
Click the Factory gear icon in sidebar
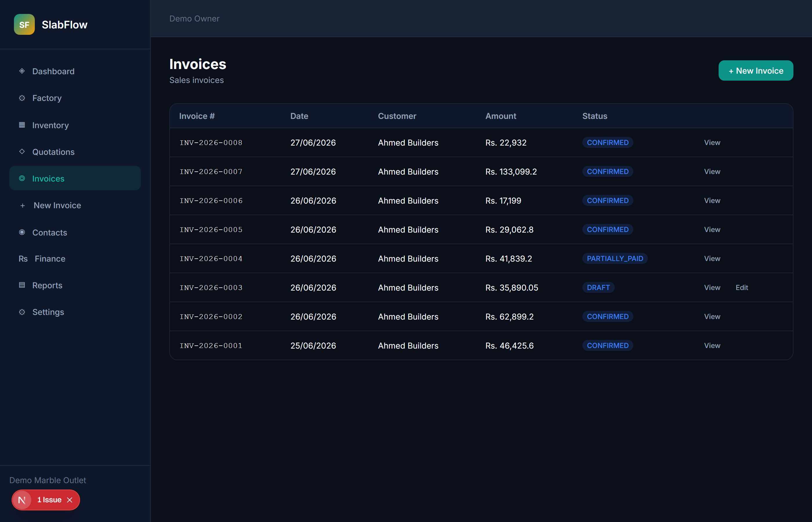point(22,98)
